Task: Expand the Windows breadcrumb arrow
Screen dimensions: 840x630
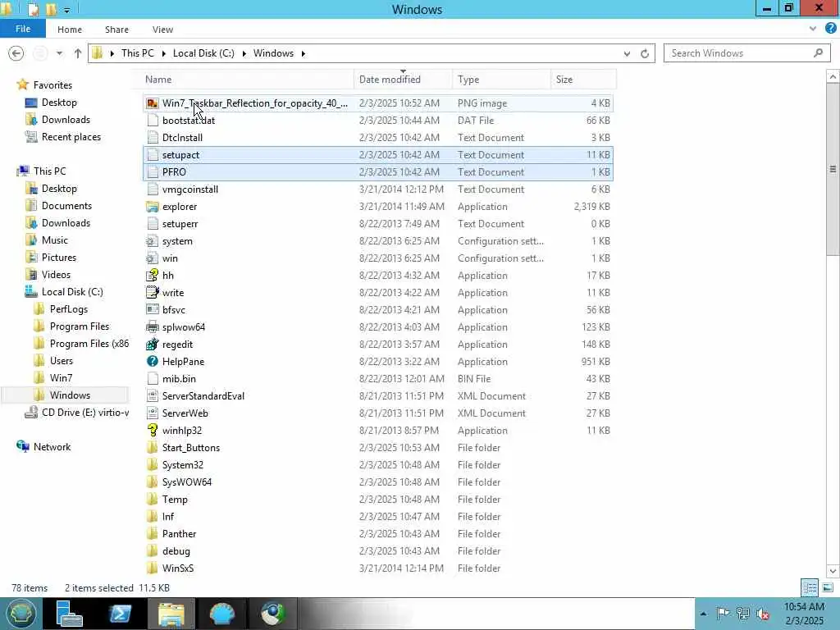Action: 304,53
